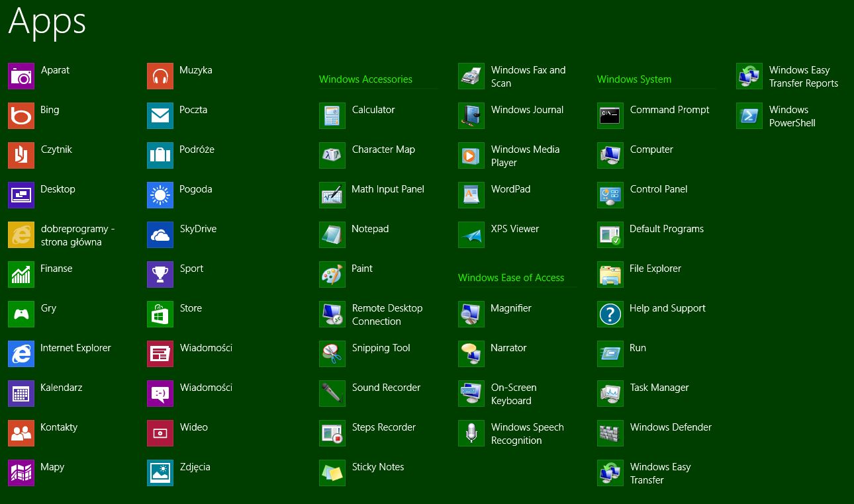Launch the File Explorer icon
The height and width of the screenshot is (504, 854).
tap(610, 274)
